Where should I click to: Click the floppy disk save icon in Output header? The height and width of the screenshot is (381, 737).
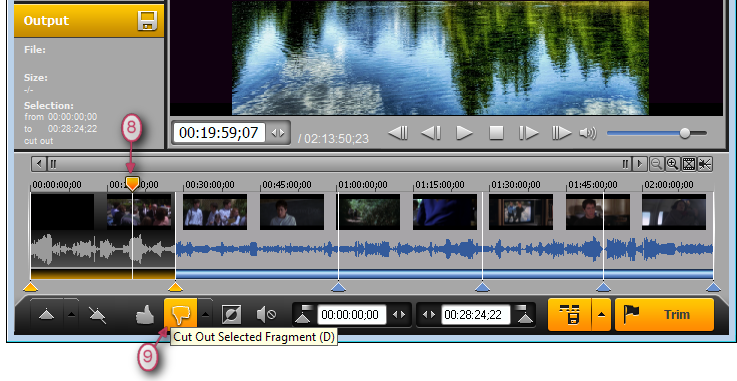tap(147, 21)
